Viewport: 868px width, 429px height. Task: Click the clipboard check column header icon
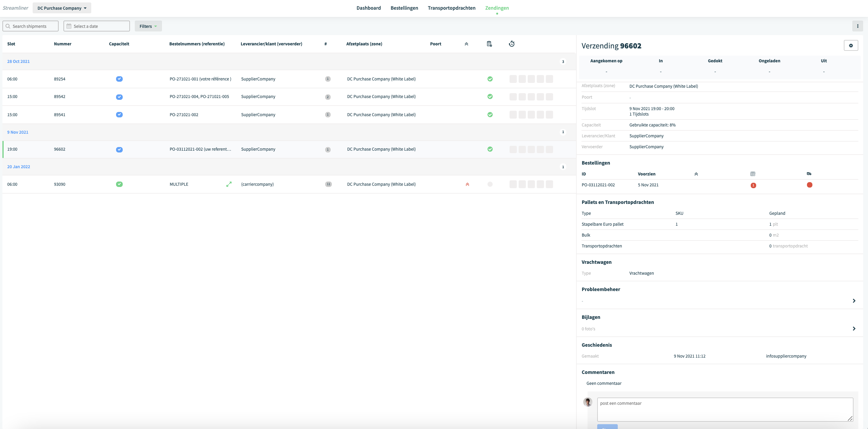(x=489, y=44)
